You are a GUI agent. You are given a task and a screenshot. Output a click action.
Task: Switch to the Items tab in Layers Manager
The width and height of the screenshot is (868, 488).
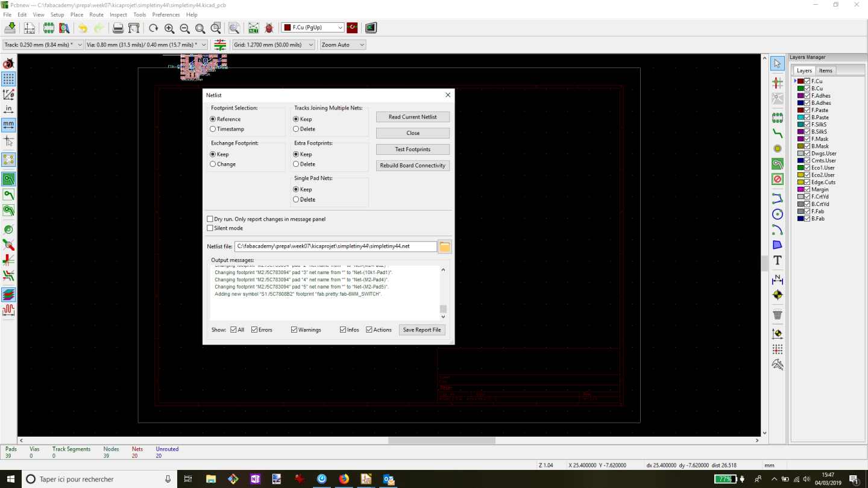pos(825,70)
